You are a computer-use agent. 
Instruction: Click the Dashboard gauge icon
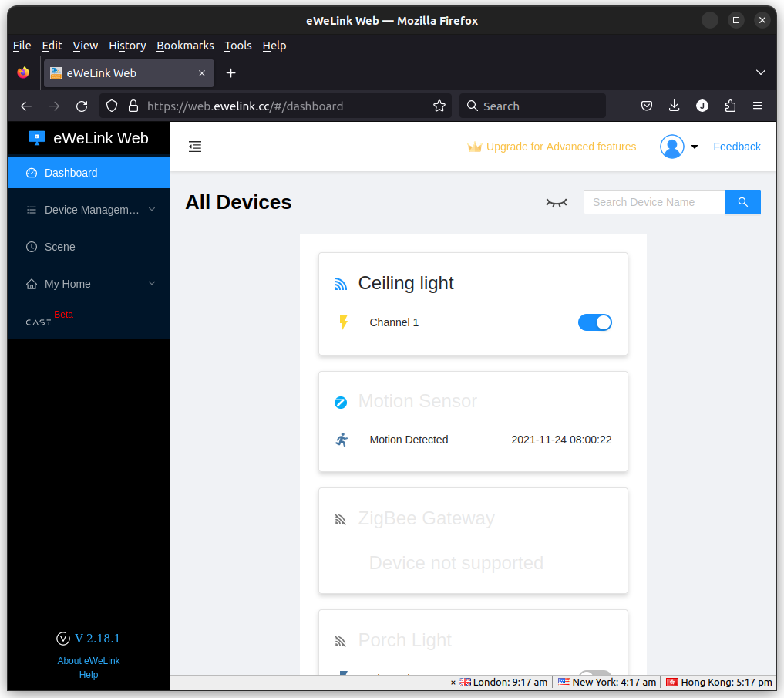click(32, 173)
